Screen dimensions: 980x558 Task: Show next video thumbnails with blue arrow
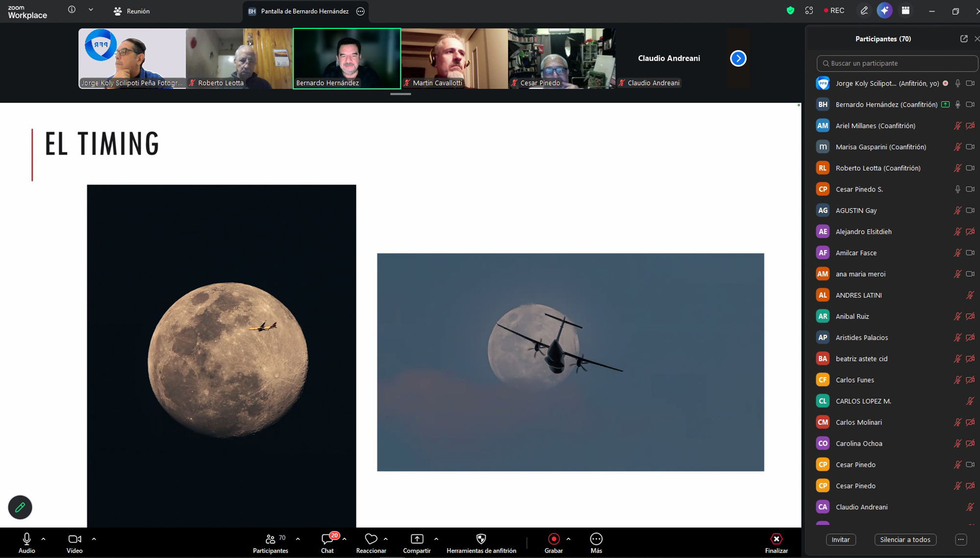(x=738, y=58)
